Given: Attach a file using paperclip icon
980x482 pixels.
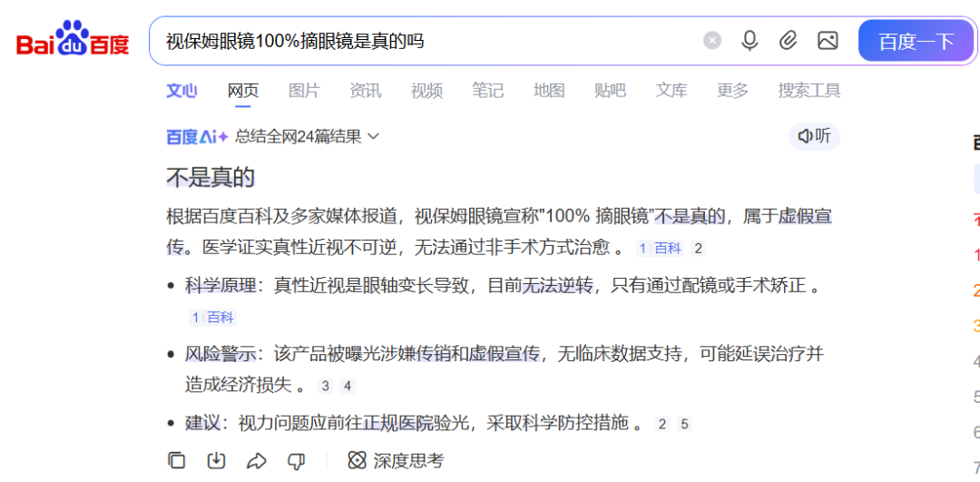Looking at the screenshot, I should (x=789, y=41).
